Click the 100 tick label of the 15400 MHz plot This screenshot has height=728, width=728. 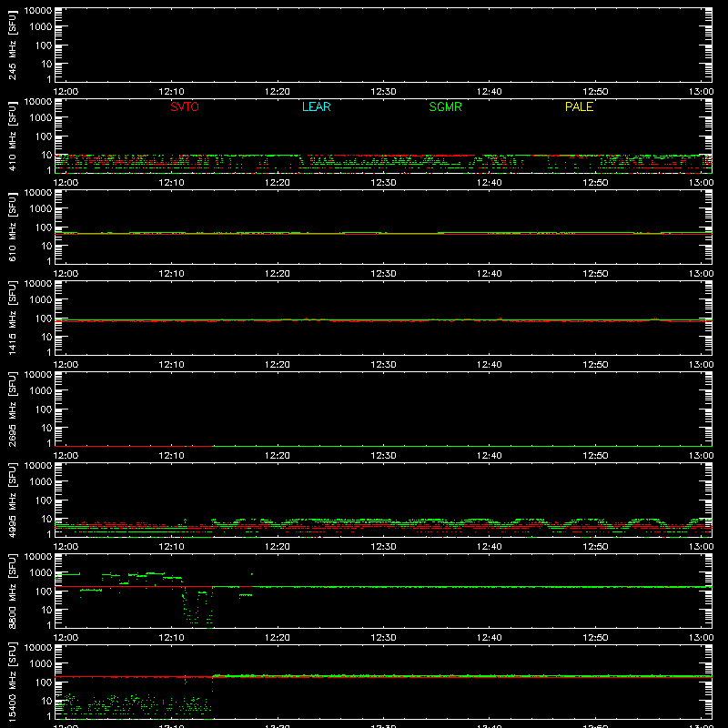(x=44, y=682)
